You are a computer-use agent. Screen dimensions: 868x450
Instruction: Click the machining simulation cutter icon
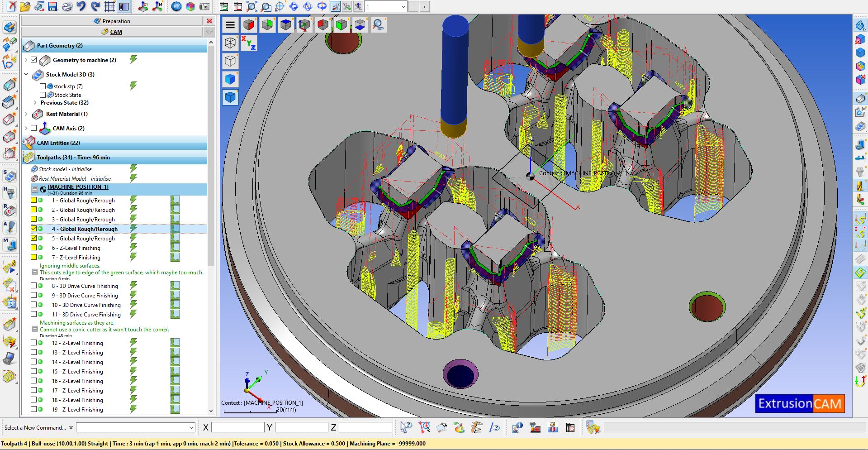click(x=535, y=427)
